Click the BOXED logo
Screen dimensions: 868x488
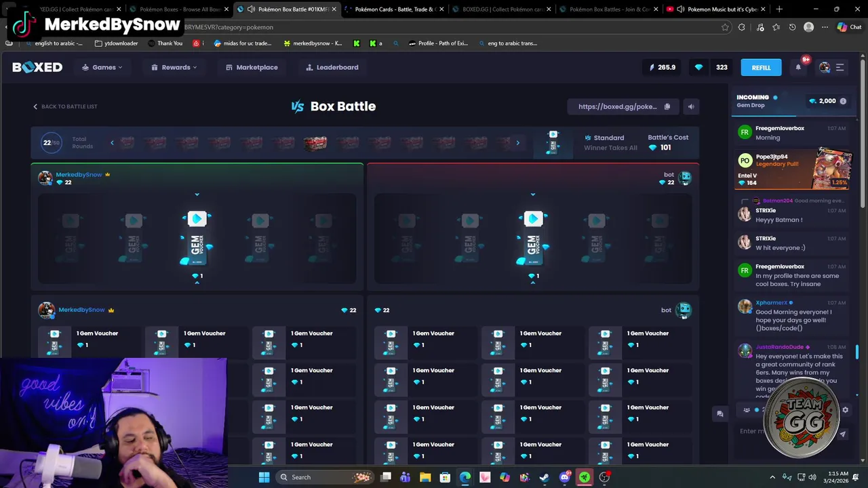[x=37, y=67]
